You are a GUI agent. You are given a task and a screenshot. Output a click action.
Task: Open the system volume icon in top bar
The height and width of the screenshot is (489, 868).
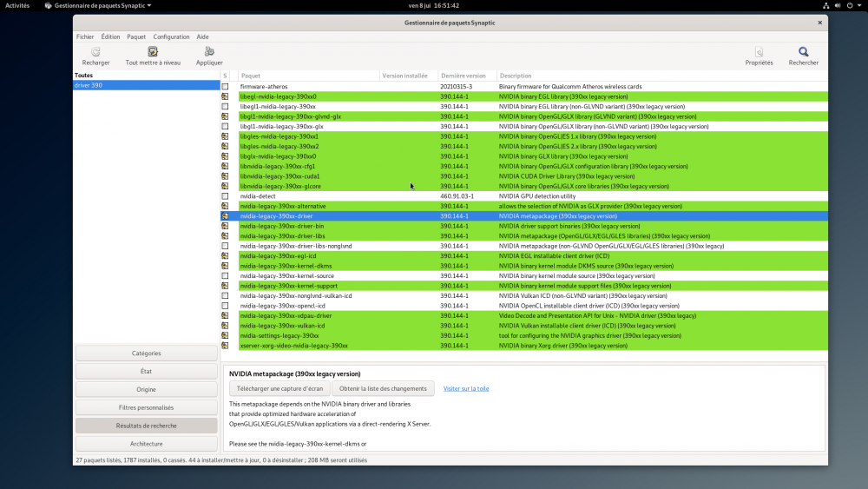pyautogui.click(x=838, y=5)
